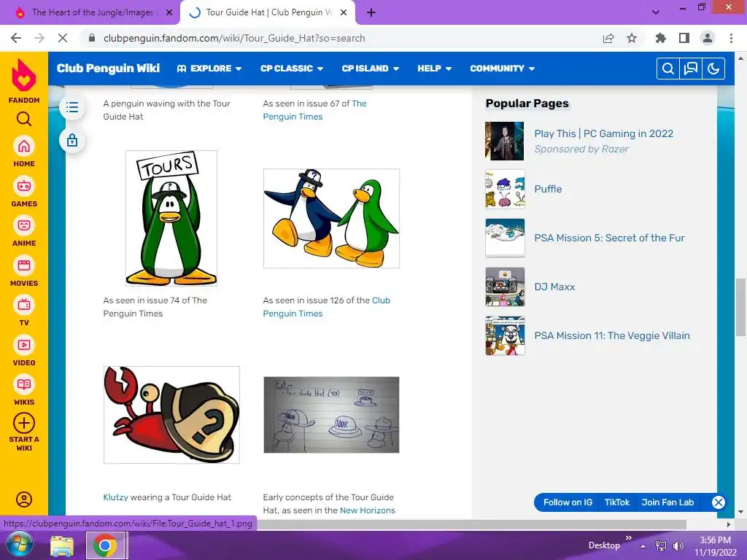Stop page loading with X button

tap(63, 38)
